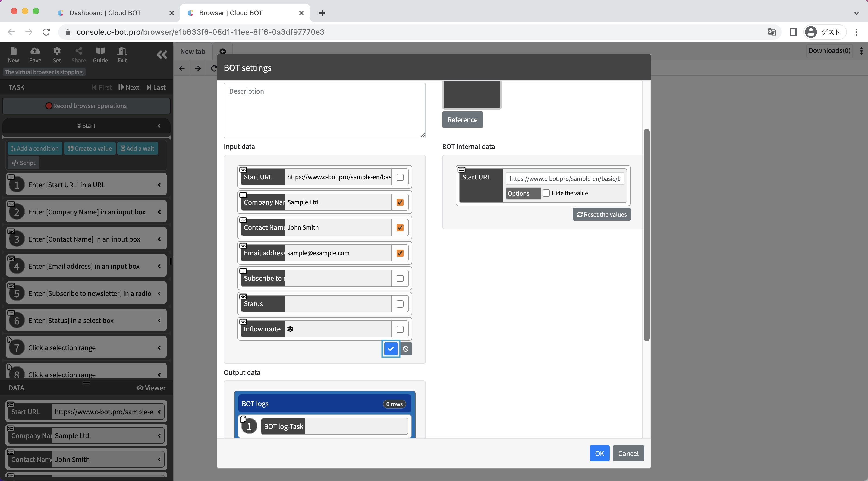
Task: Expand the Enter [Start URL] task arrow
Action: [159, 185]
